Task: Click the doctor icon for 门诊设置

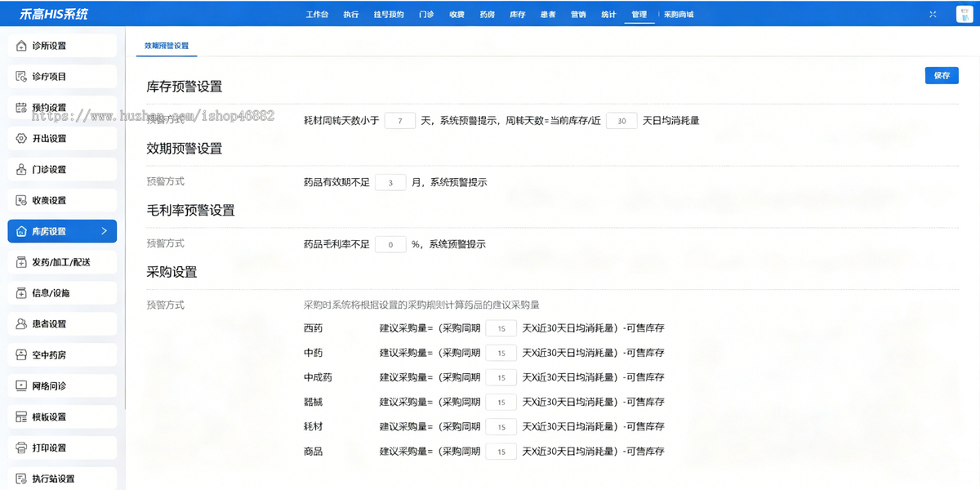Action: point(21,170)
